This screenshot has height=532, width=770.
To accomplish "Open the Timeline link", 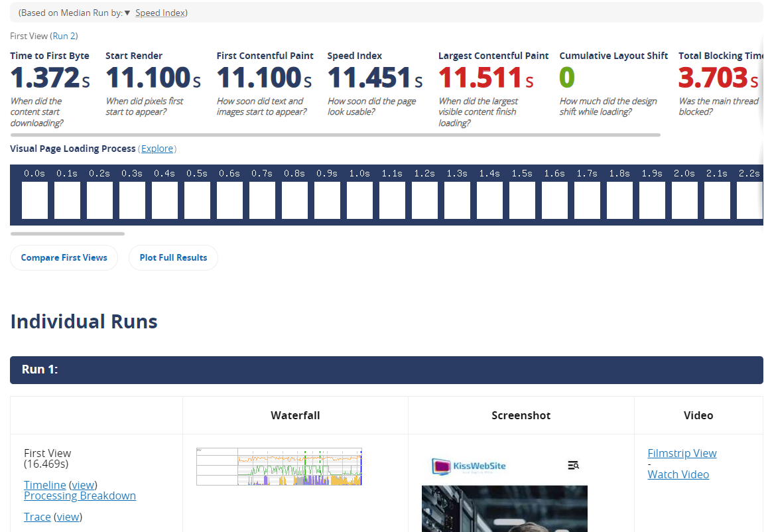I will coord(44,485).
